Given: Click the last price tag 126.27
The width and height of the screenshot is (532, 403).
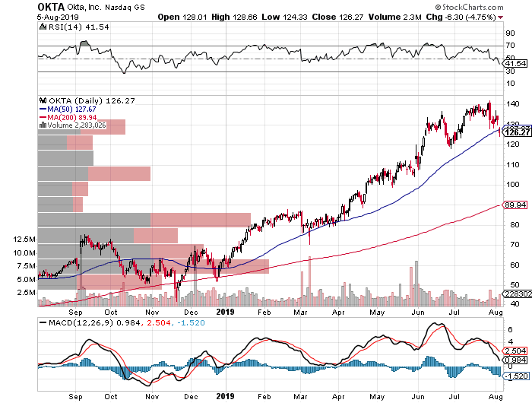Looking at the screenshot, I should [x=518, y=132].
